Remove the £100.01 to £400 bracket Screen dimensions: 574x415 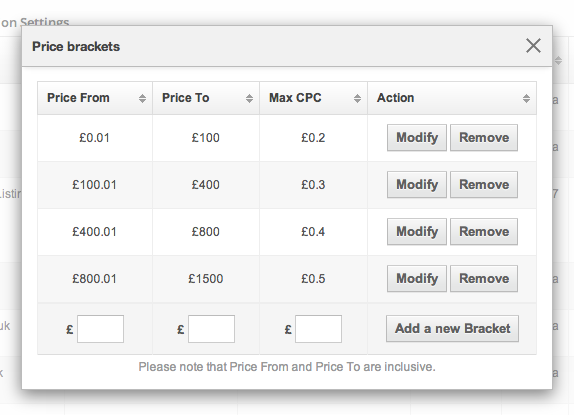[484, 185]
